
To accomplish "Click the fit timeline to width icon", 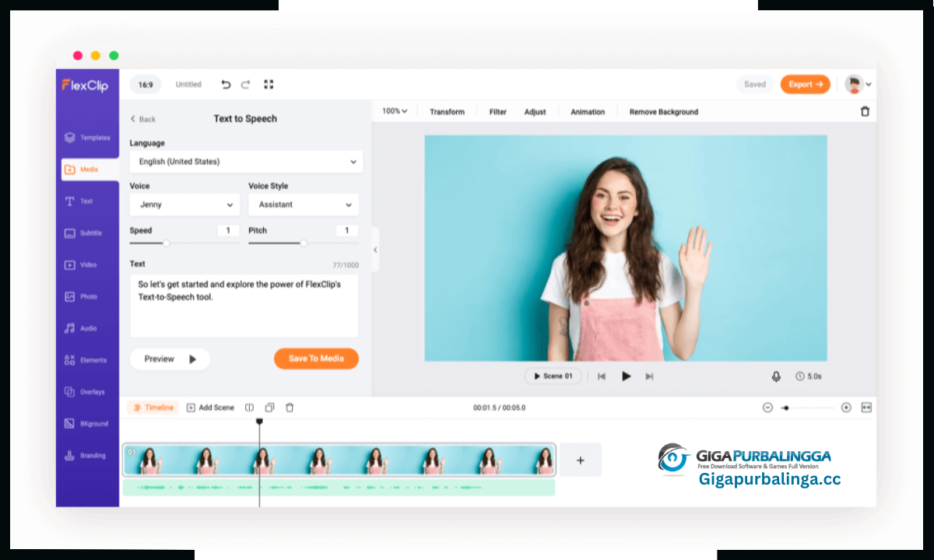I will [866, 408].
